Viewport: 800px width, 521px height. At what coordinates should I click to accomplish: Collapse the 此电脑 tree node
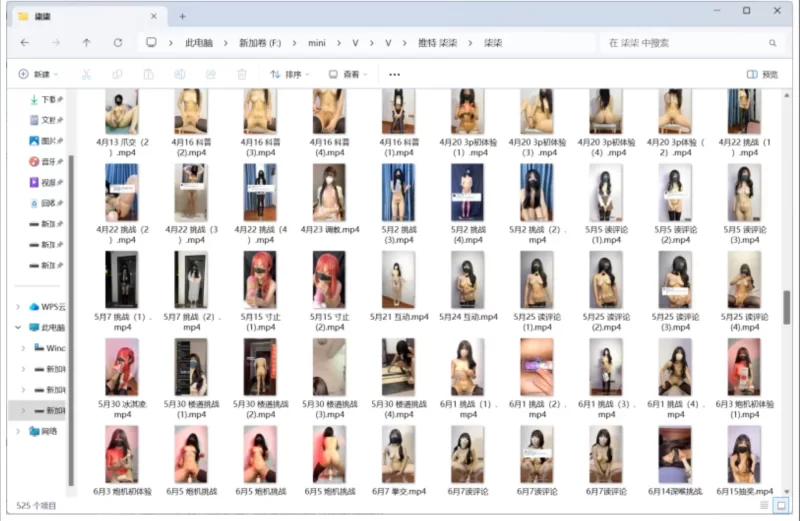pyautogui.click(x=18, y=327)
